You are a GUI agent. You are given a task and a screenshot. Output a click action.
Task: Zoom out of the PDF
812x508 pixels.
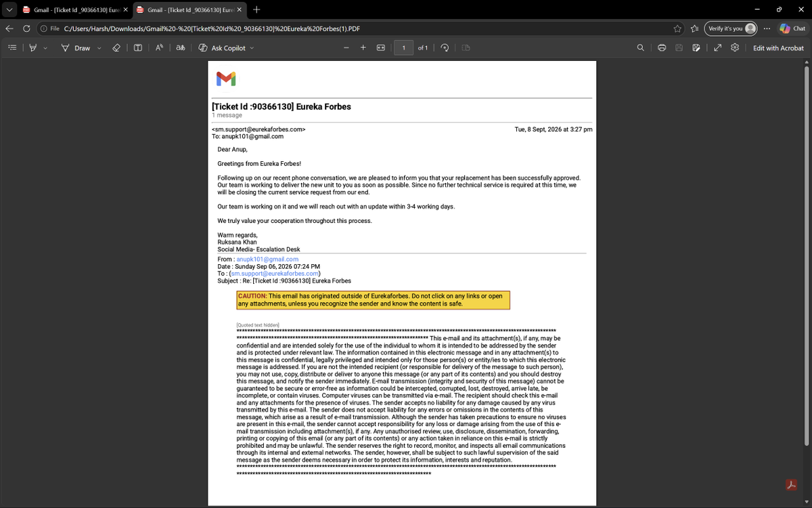click(x=346, y=48)
